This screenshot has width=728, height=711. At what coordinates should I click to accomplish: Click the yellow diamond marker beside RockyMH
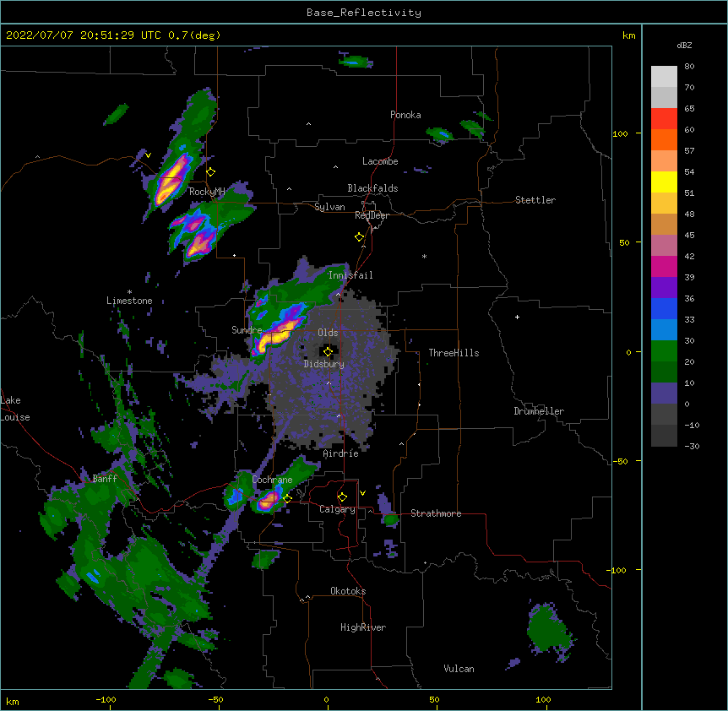click(x=211, y=172)
